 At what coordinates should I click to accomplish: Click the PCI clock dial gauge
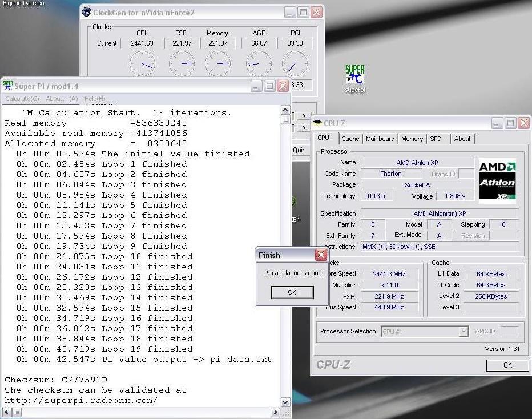pyautogui.click(x=295, y=64)
